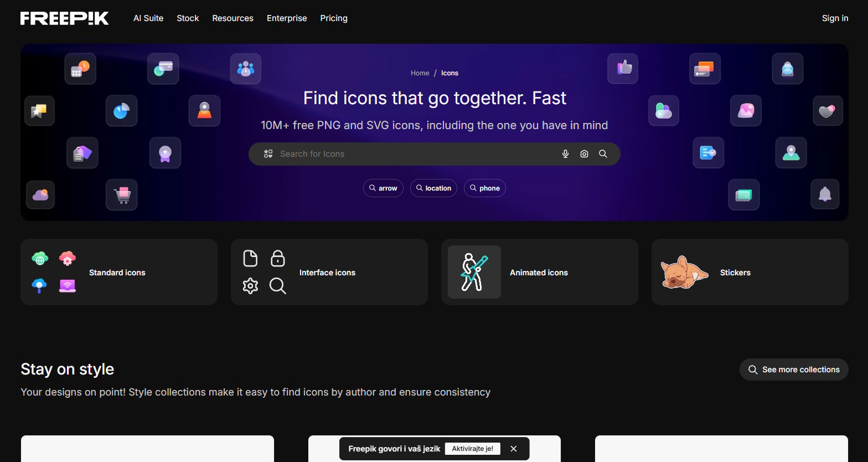This screenshot has height=462, width=868.
Task: Click the Stay on style heading
Action: tap(67, 369)
